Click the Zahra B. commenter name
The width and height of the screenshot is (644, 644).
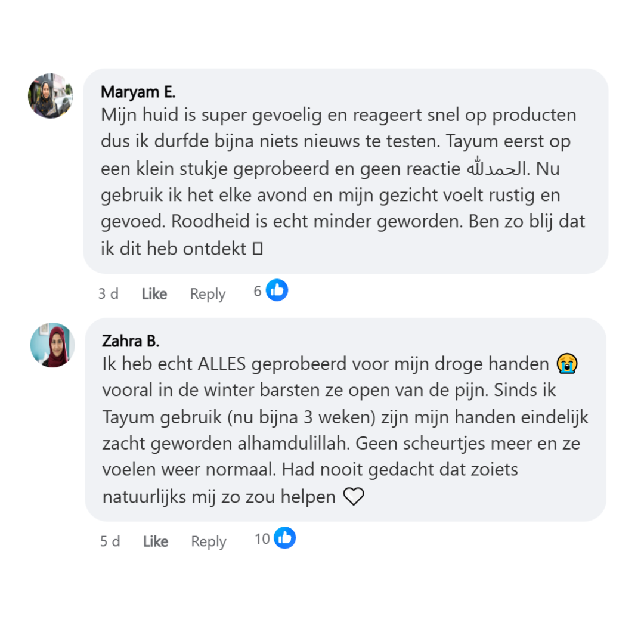tap(131, 340)
